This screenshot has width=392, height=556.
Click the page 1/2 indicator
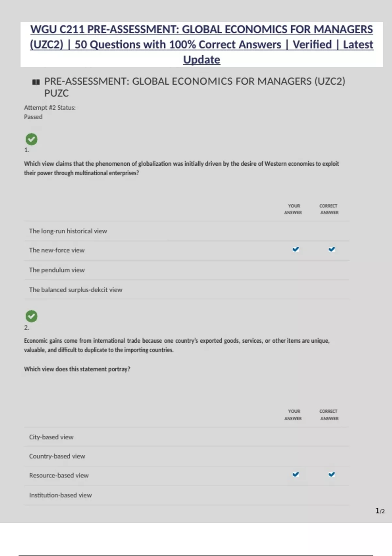[x=380, y=511]
